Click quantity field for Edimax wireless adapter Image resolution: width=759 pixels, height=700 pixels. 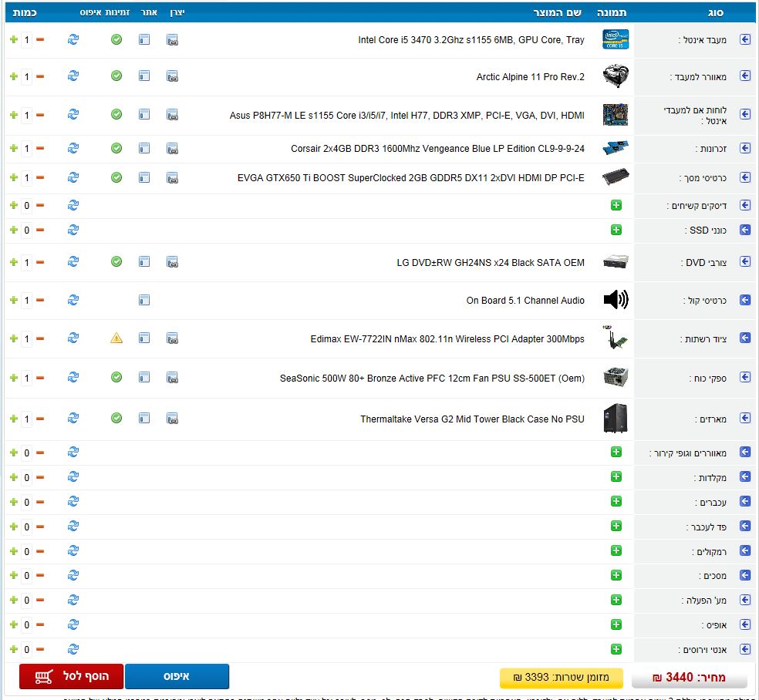(27, 339)
